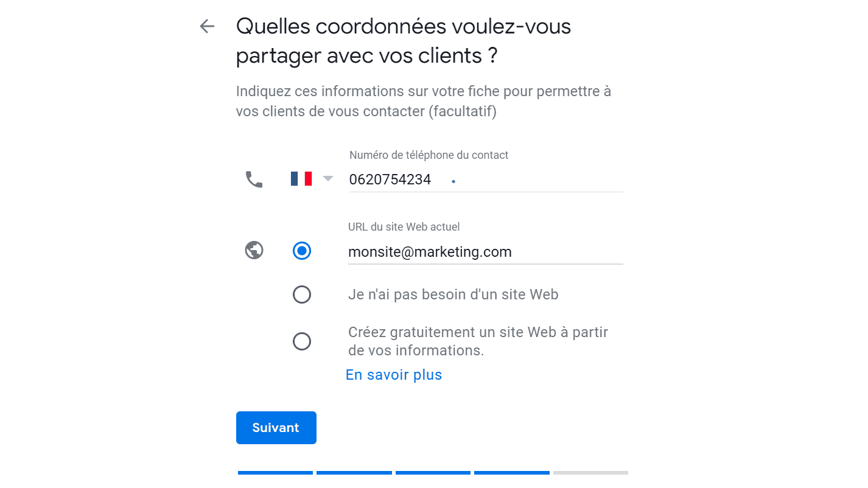This screenshot has width=868, height=488.
Task: Click the "URL du site Web actuel" label
Action: pos(404,227)
